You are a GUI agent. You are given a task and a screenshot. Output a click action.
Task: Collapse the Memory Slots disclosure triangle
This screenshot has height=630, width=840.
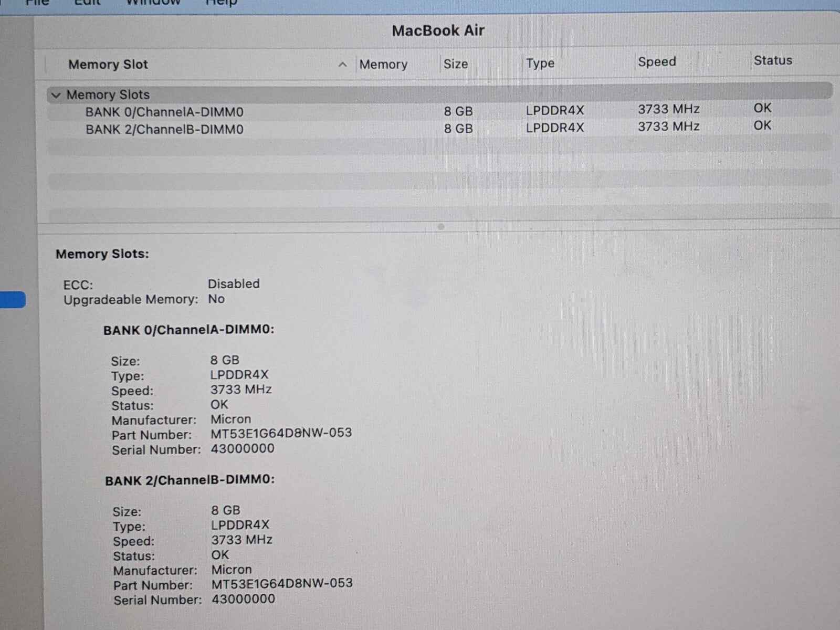[57, 94]
